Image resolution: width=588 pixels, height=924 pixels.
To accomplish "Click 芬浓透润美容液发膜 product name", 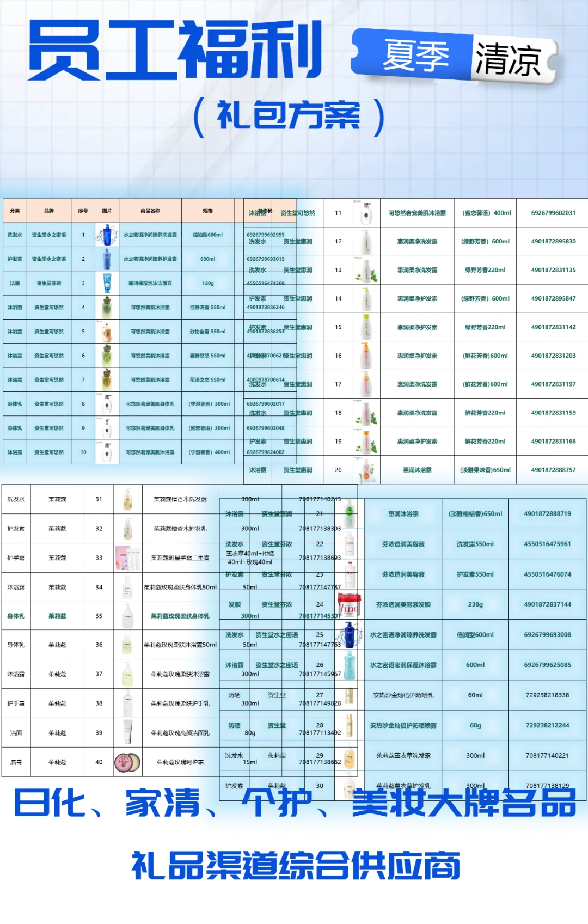I will pyautogui.click(x=403, y=604).
